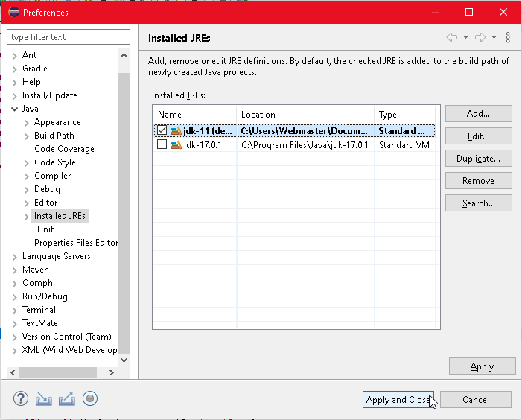Click the Add... button
Viewport: 522px width, 420px height.
[x=478, y=114]
